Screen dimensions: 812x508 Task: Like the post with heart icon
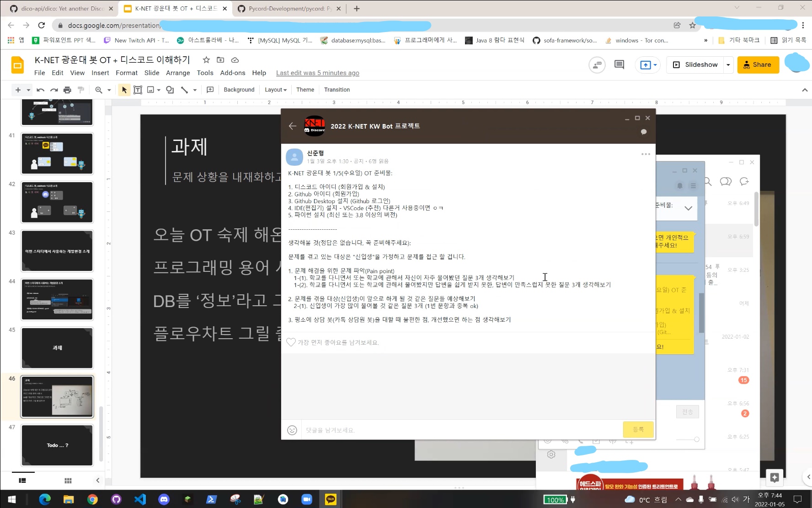(291, 342)
